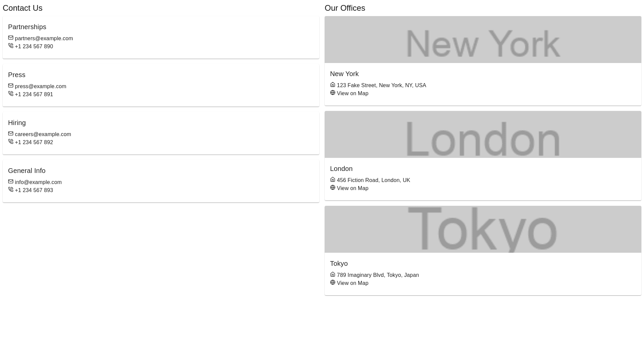This screenshot has height=362, width=644.
Task: Email careers@example.com for Hiring
Action: pos(43,134)
